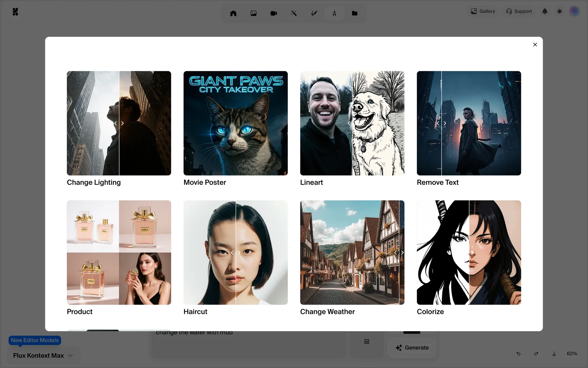588x368 pixels.
Task: Choose the Movie Poster example thumbnail
Action: [236, 123]
